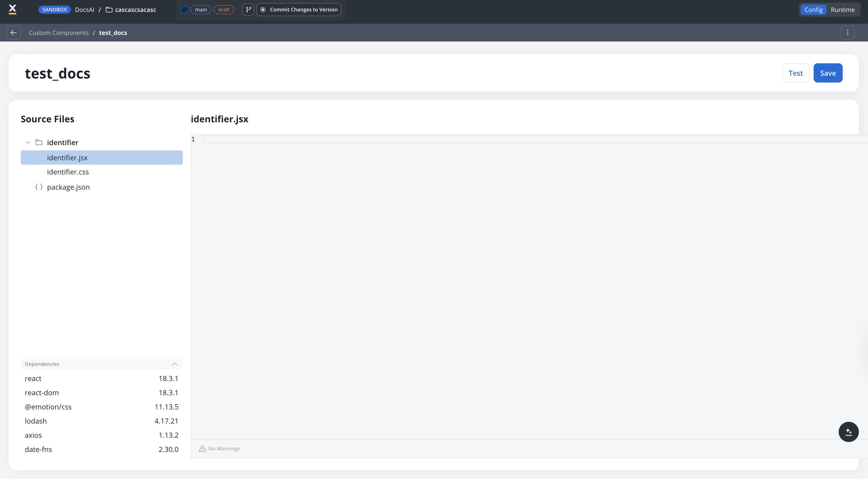This screenshot has width=868, height=479.
Task: Open the three-dot options menu
Action: tap(848, 33)
